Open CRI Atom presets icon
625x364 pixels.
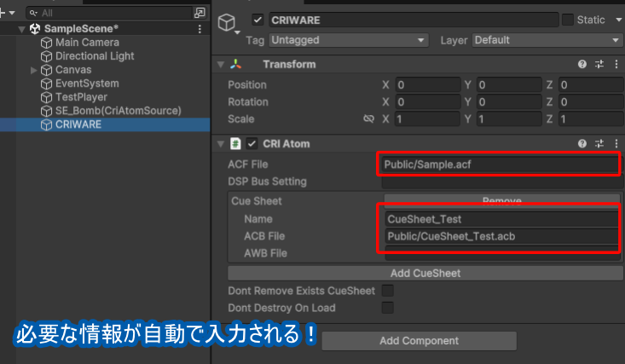[599, 143]
